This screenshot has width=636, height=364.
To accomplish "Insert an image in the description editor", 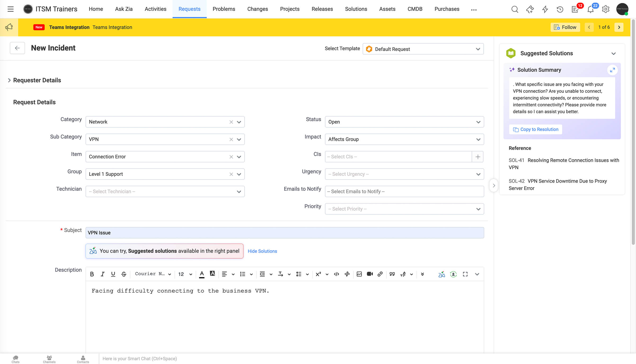I will coord(359,274).
